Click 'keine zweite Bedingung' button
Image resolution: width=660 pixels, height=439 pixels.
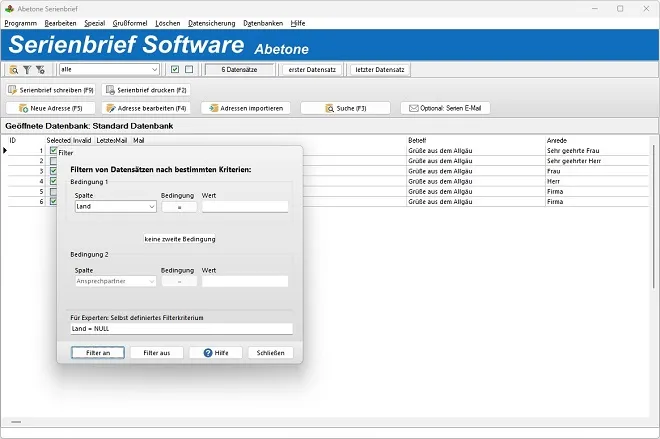[180, 239]
